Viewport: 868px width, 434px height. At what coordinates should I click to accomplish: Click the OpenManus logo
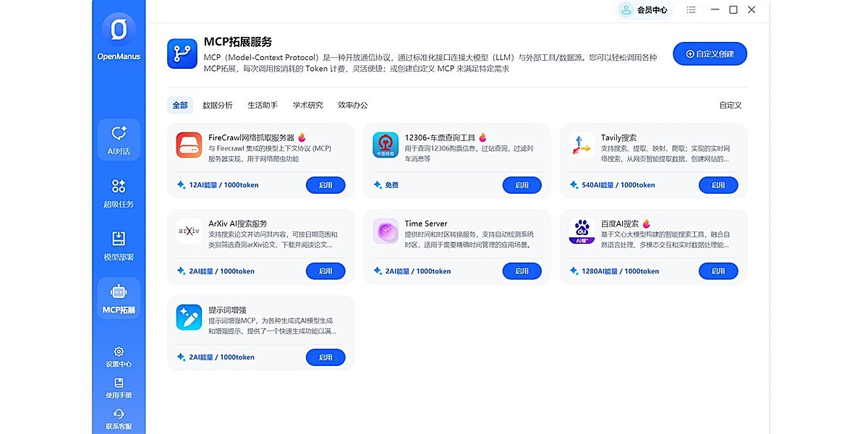tap(119, 30)
